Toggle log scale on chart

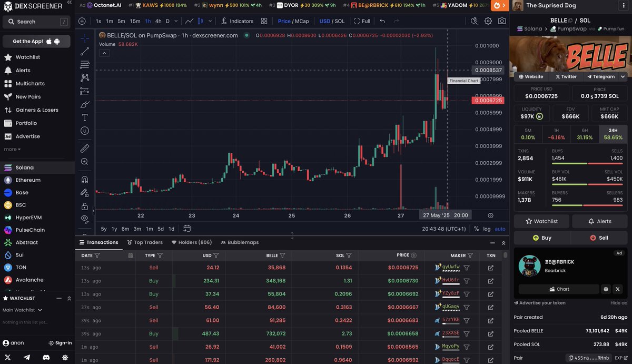487,229
